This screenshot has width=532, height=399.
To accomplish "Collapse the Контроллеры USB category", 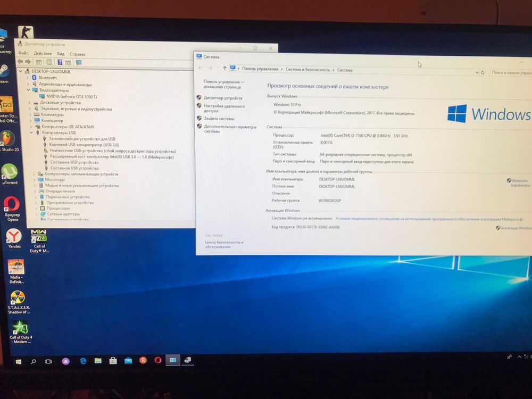I will 31,132.
